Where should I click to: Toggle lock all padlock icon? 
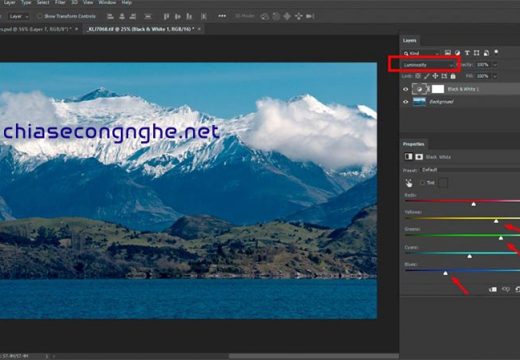point(453,76)
